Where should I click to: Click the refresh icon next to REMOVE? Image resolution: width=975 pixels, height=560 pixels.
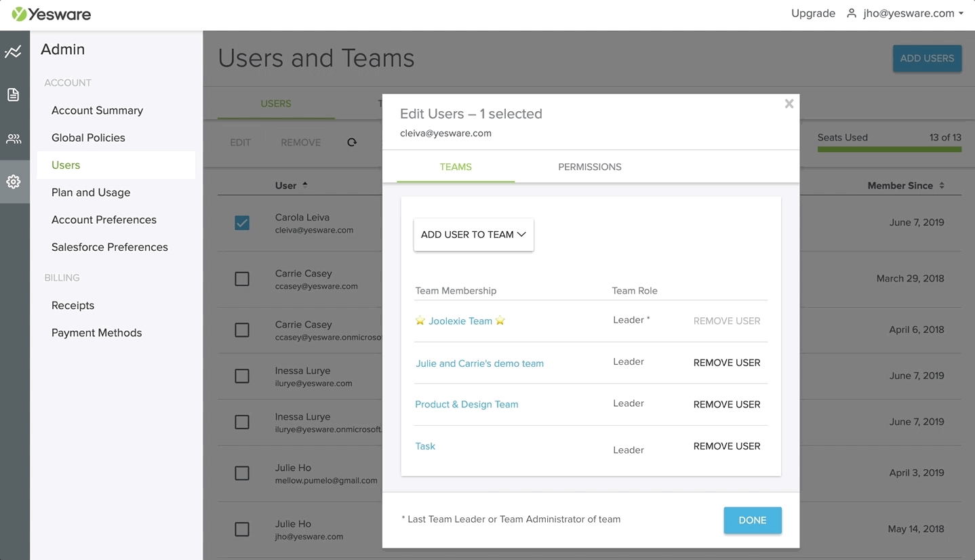point(352,142)
